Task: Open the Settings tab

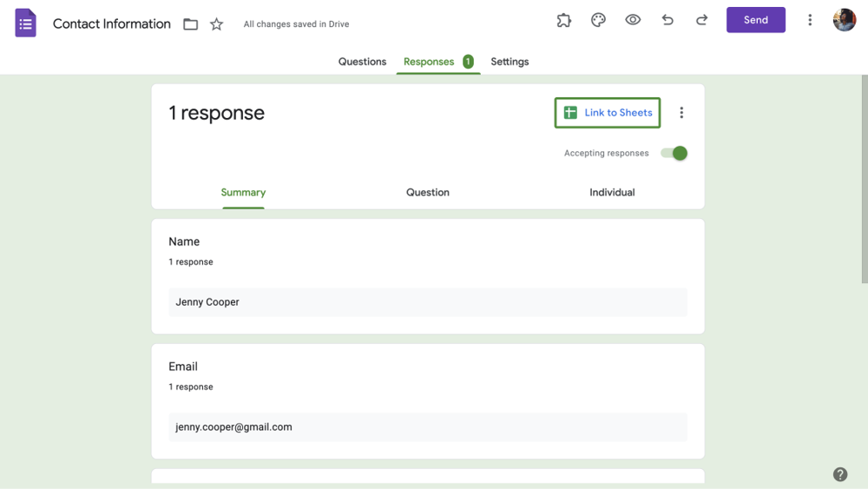Action: (x=510, y=62)
